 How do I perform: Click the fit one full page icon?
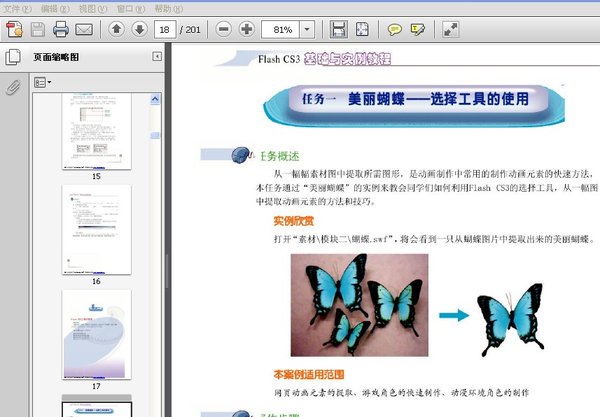coord(362,29)
